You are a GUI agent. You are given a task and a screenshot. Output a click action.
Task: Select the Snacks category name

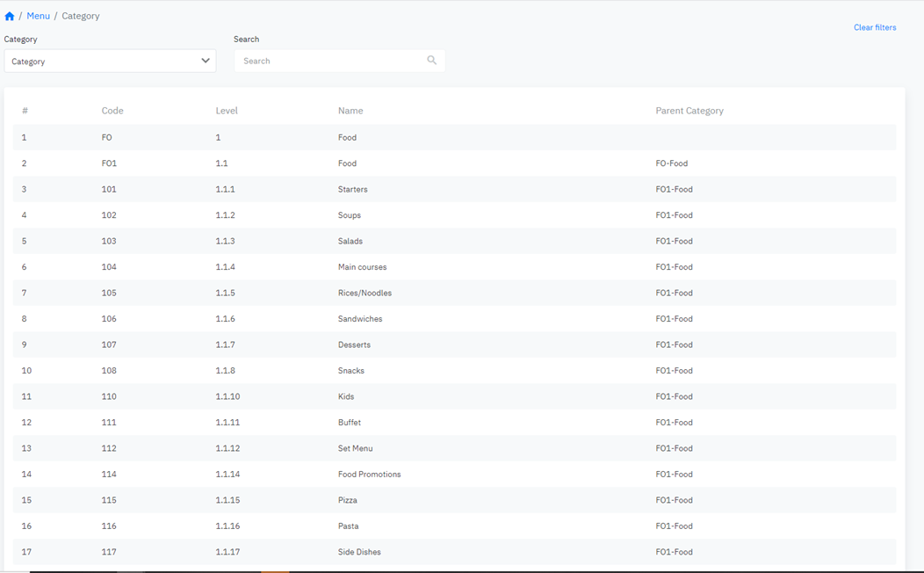point(350,371)
